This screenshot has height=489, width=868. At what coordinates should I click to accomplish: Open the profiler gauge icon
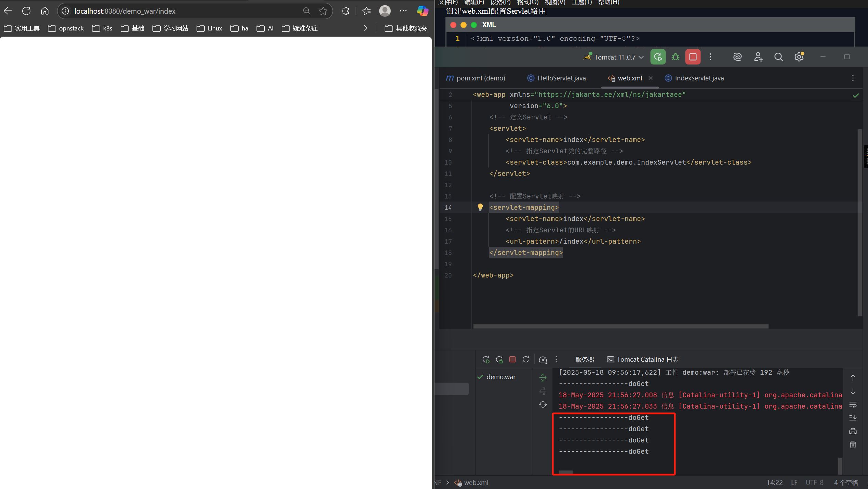pos(543,359)
